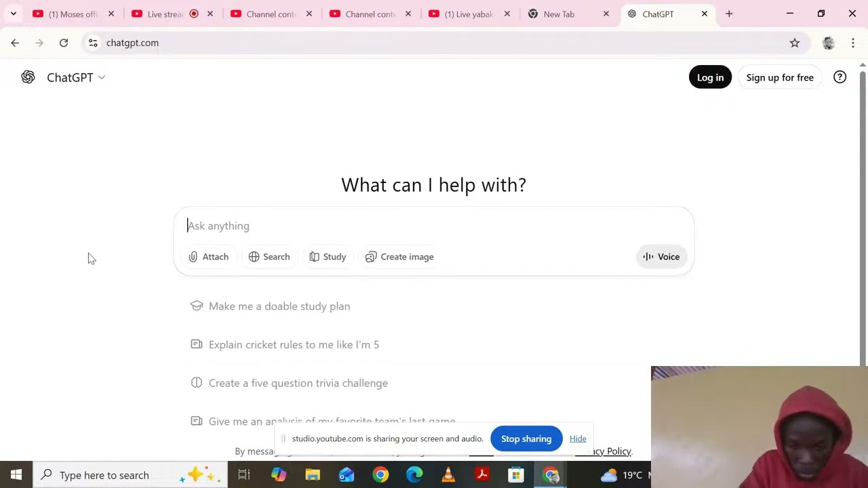This screenshot has height=488, width=868.
Task: Select the Study book option
Action: click(x=328, y=257)
